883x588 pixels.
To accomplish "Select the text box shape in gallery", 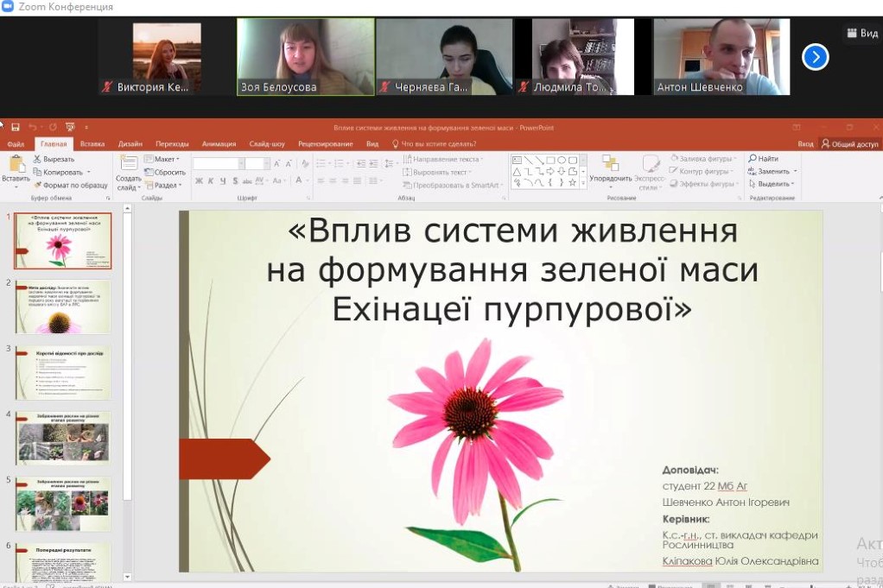I will point(517,161).
